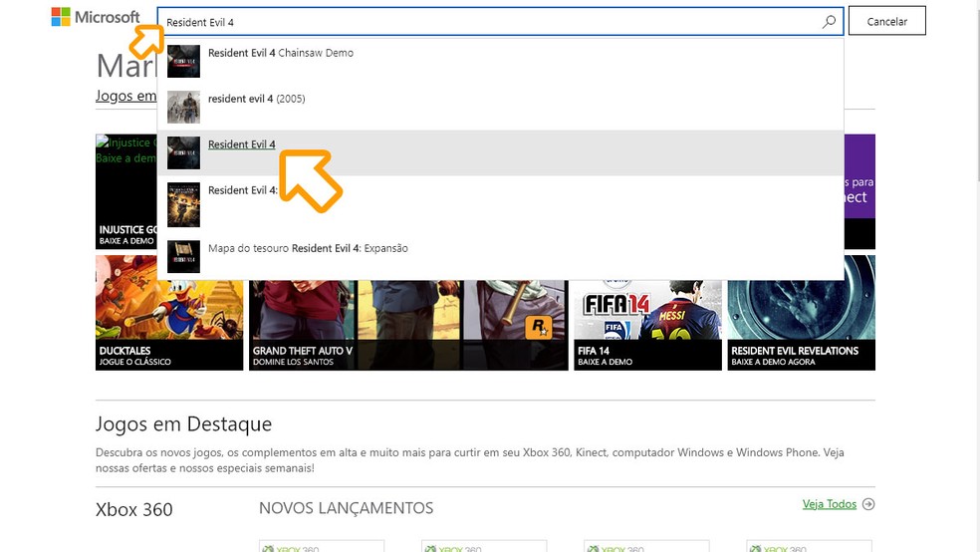Click the Mapa do tesouro expansion thumbnail
This screenshot has width=980, height=552.
click(x=183, y=256)
